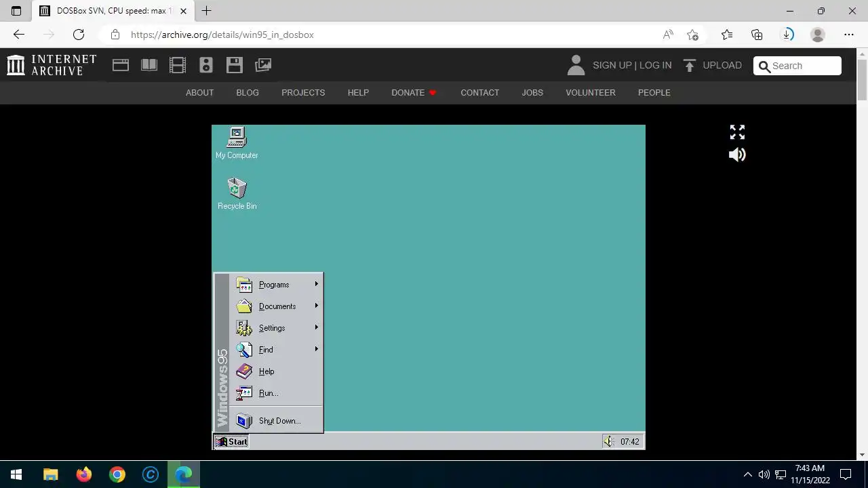Screen dimensions: 868x488
Task: Select Run... in Start menu
Action: point(276,393)
